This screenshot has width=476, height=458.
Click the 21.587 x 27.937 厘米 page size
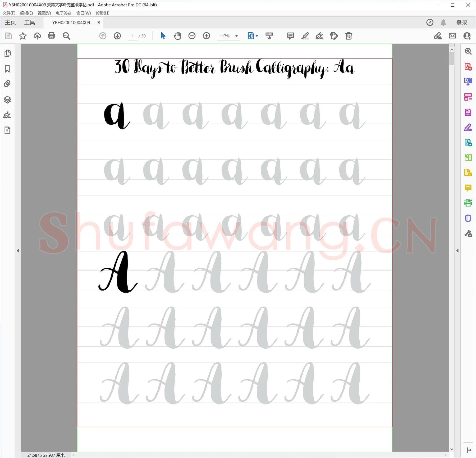tap(46, 455)
